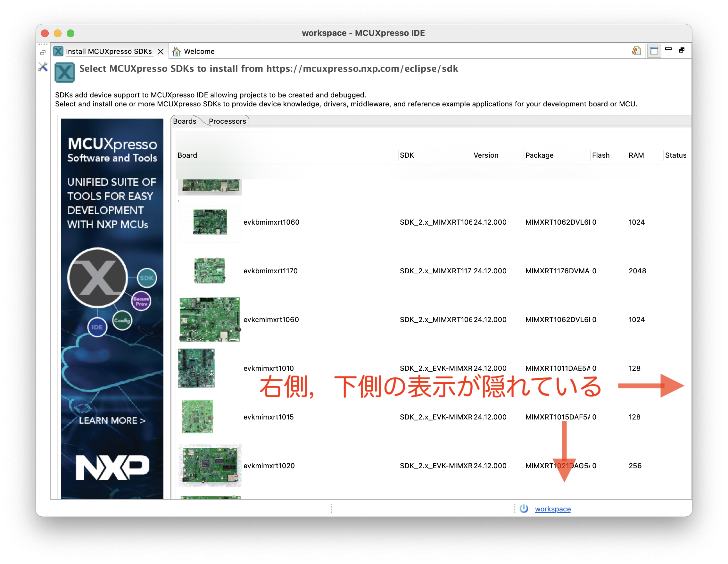Image resolution: width=728 pixels, height=564 pixels.
Task: Click the restore windows icon at top right
Action: (682, 50)
